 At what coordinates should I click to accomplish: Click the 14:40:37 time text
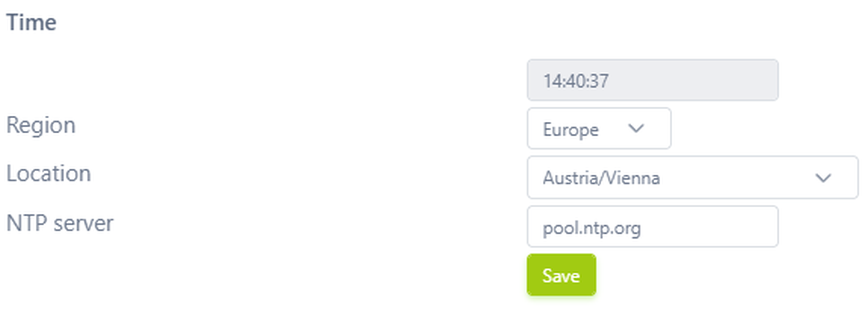[x=576, y=81]
